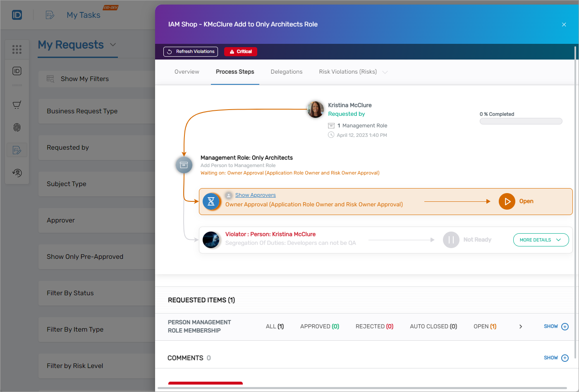Click the 0% Completed progress bar
Image resolution: width=579 pixels, height=392 pixels.
click(x=521, y=121)
